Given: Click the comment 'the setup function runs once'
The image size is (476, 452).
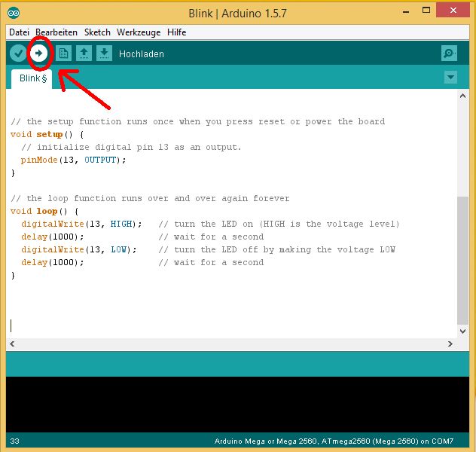Looking at the screenshot, I should 100,122.
